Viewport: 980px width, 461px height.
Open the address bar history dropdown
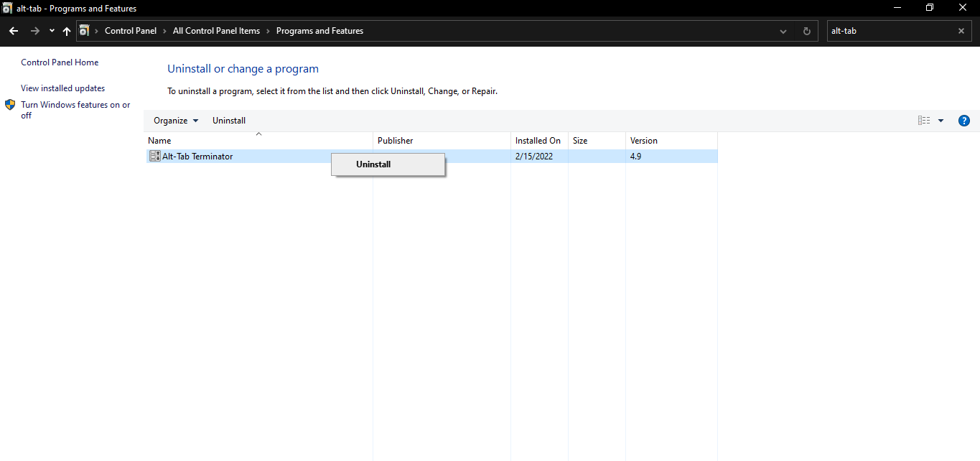(x=783, y=31)
